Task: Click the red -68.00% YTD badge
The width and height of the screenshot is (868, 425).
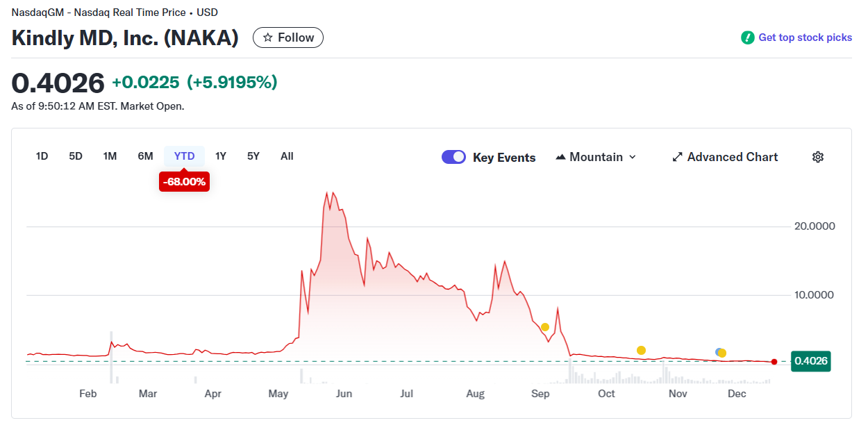Action: click(x=184, y=181)
